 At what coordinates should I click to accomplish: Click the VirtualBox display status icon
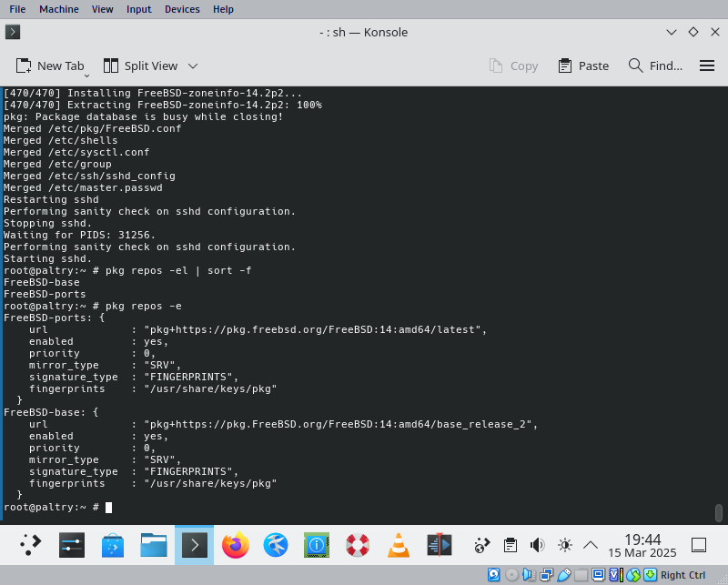tap(598, 575)
